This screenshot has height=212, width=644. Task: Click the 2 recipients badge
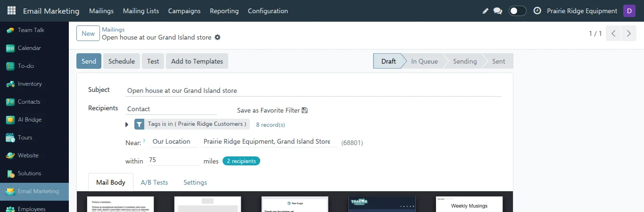[x=241, y=161]
